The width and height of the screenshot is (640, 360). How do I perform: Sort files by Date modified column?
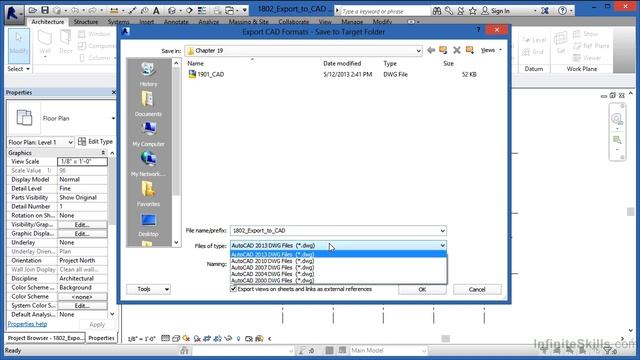tap(342, 63)
